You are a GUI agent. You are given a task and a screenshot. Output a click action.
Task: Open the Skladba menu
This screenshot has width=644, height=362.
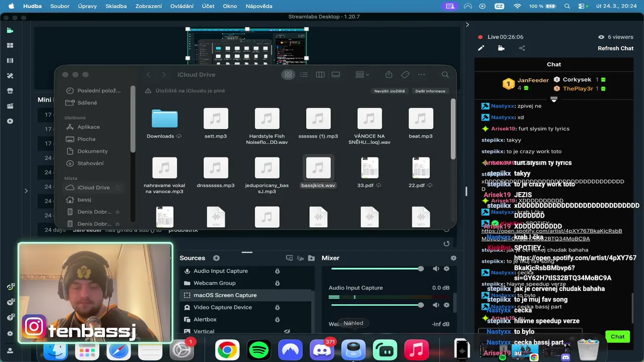pos(116,6)
